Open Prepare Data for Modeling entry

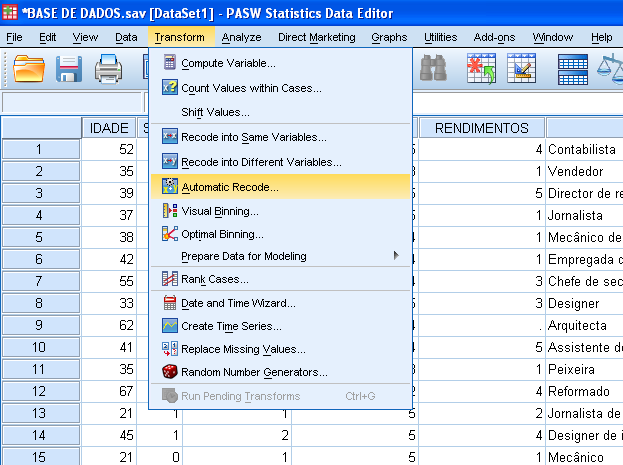tap(280, 256)
